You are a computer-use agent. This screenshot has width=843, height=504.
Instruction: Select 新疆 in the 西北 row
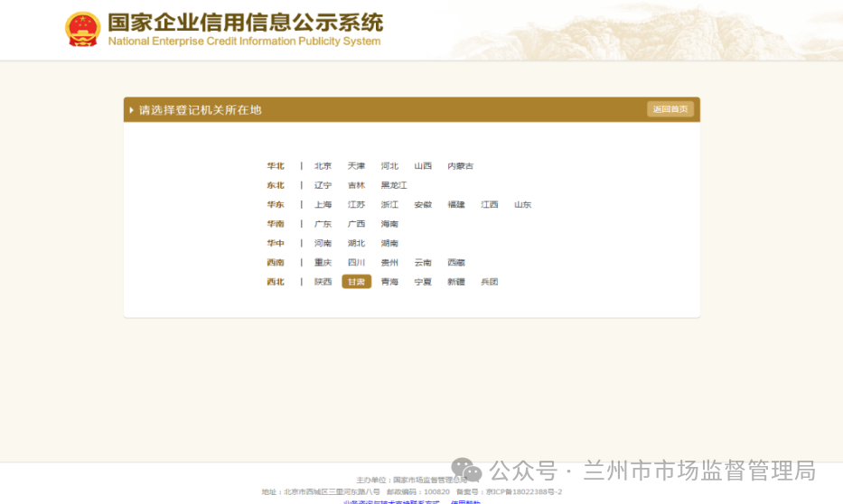[x=455, y=282]
